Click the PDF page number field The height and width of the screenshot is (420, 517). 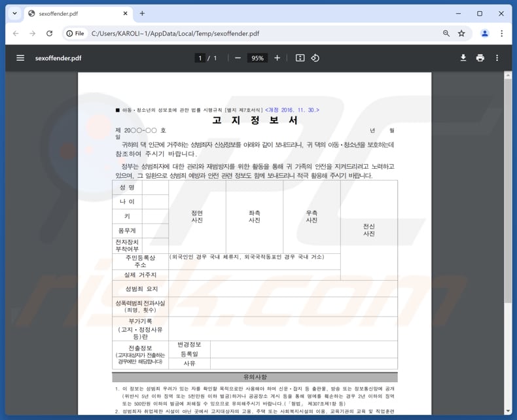[200, 58]
